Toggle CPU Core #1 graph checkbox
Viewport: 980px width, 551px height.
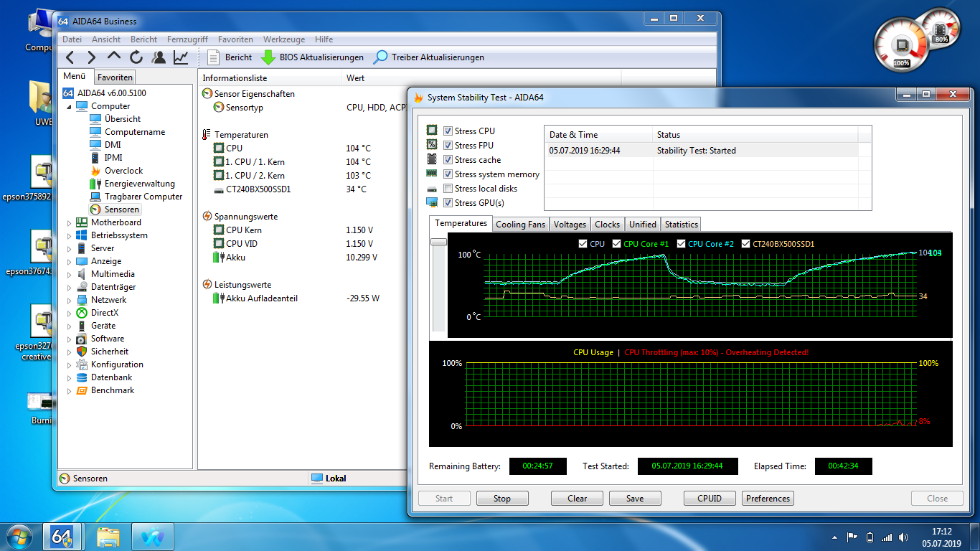(x=616, y=244)
